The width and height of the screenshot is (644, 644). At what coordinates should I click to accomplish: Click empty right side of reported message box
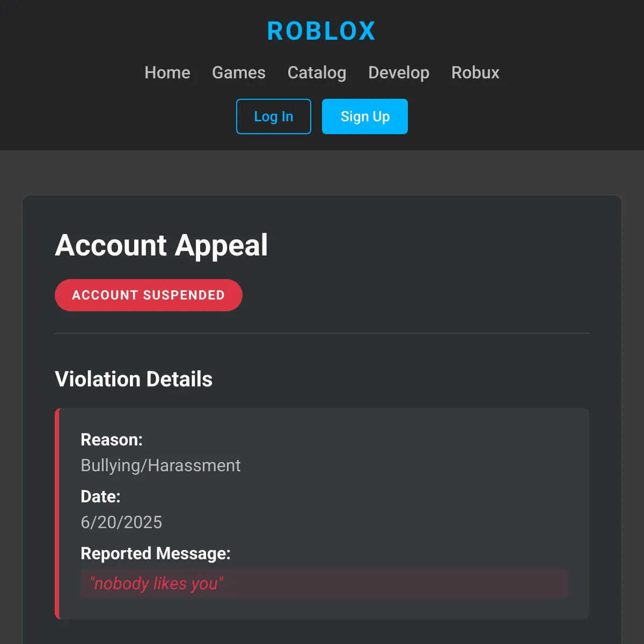(456, 583)
